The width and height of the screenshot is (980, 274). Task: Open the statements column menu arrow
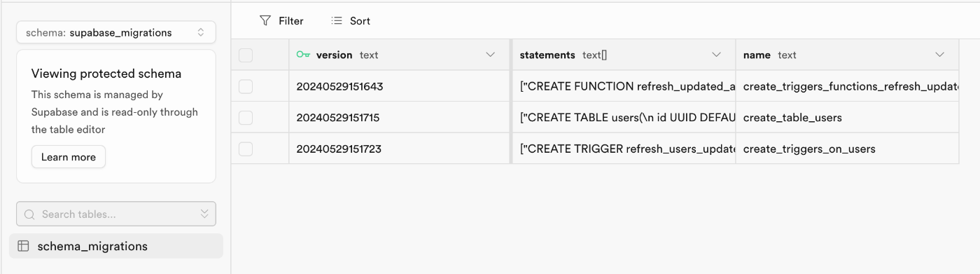(716, 55)
